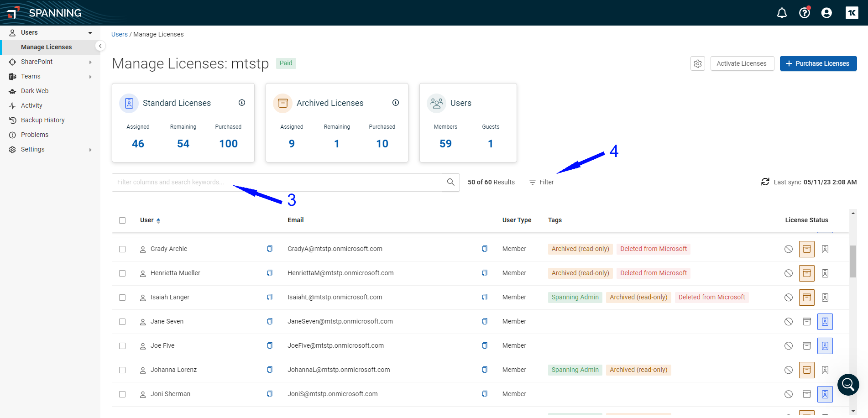Select the Isaiah Langer row checkbox

click(x=122, y=298)
